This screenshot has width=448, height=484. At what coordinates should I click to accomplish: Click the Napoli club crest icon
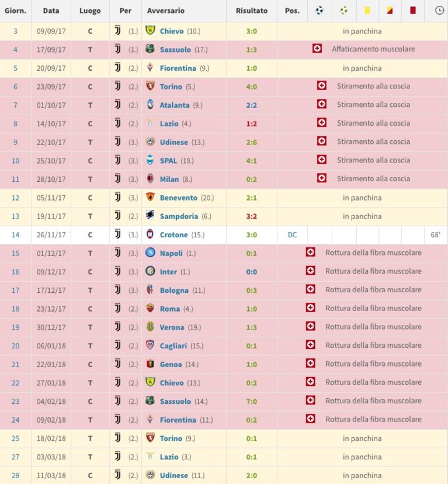(x=150, y=253)
